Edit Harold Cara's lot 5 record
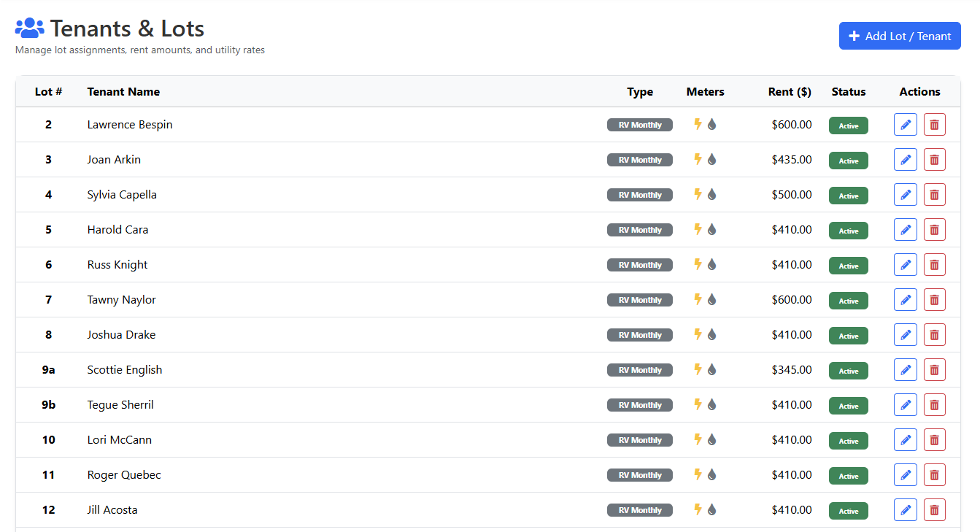Viewport: 980px width, 532px height. pyautogui.click(x=906, y=230)
